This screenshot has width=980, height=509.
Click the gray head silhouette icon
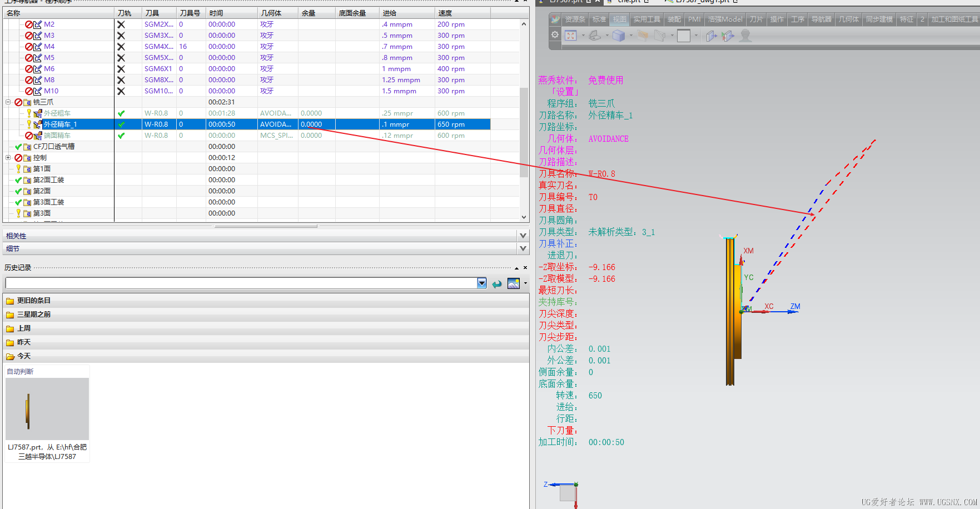coord(745,36)
